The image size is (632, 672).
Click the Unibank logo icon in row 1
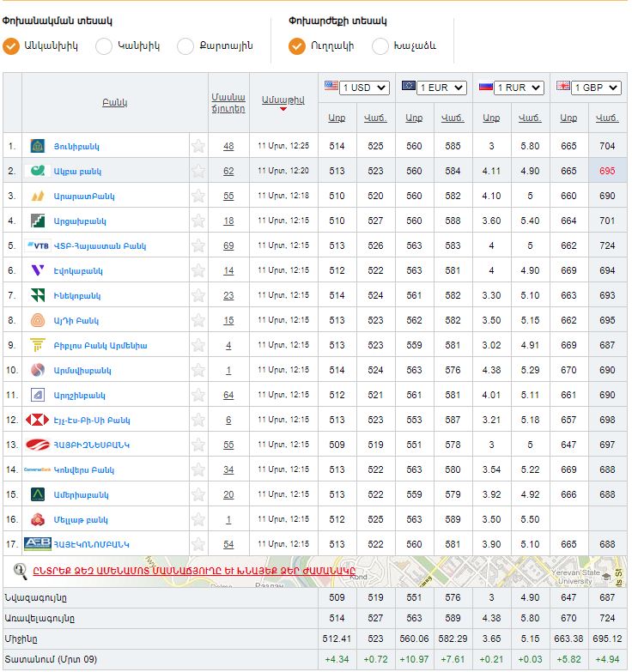tap(38, 146)
